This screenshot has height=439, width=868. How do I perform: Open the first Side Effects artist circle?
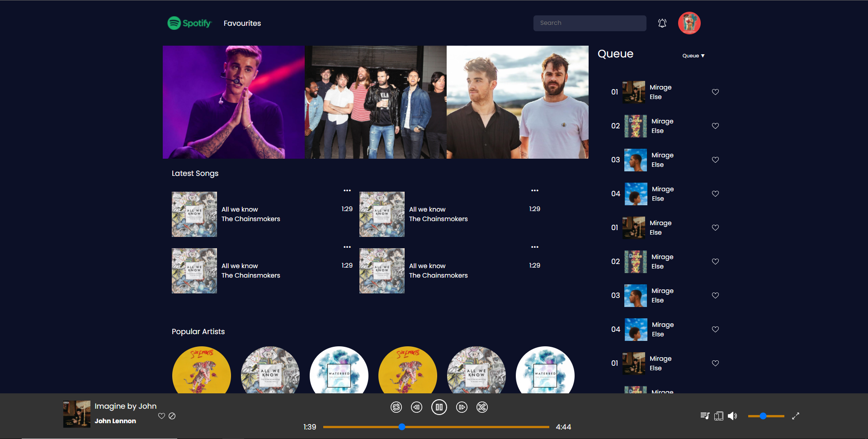tap(202, 370)
